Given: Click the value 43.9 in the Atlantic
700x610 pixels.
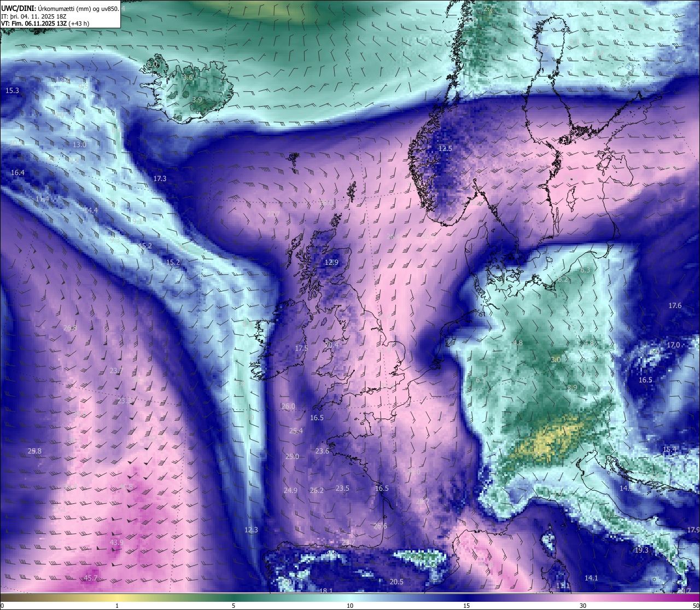Looking at the screenshot, I should coord(116,542).
